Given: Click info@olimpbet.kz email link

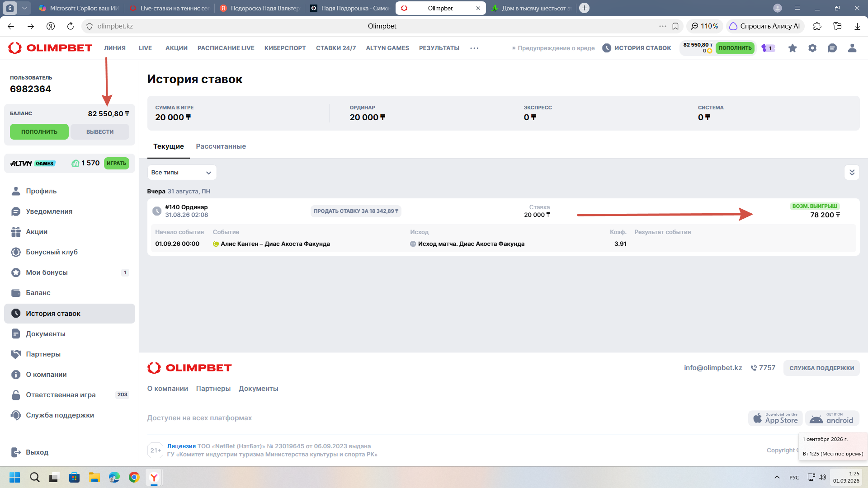Looking at the screenshot, I should 713,368.
